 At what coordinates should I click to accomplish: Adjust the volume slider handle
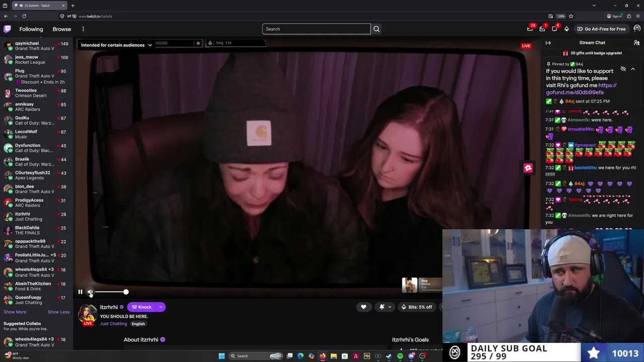tap(126, 292)
